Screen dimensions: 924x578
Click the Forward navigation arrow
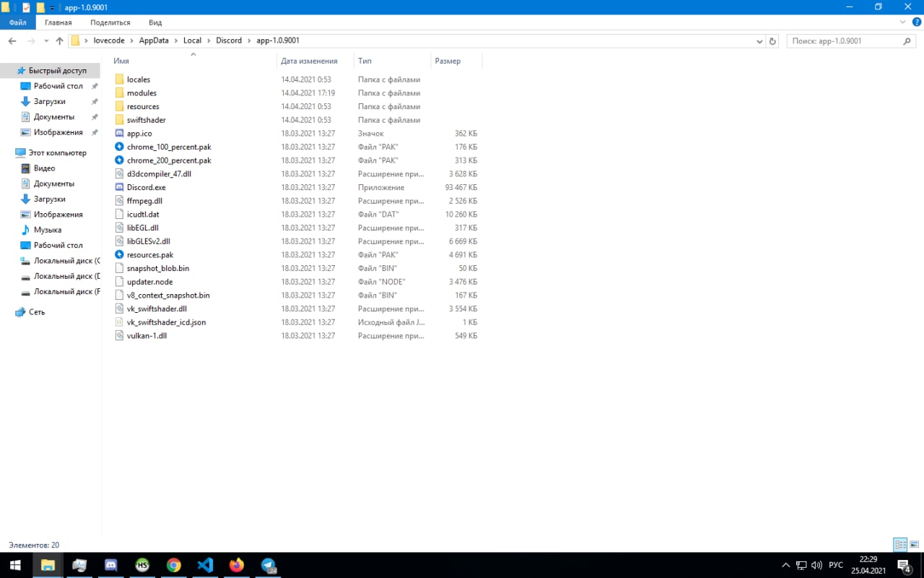coord(31,41)
